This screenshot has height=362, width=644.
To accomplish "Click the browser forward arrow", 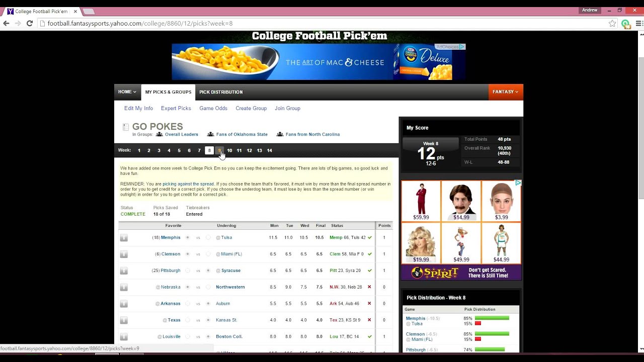I will pyautogui.click(x=18, y=23).
